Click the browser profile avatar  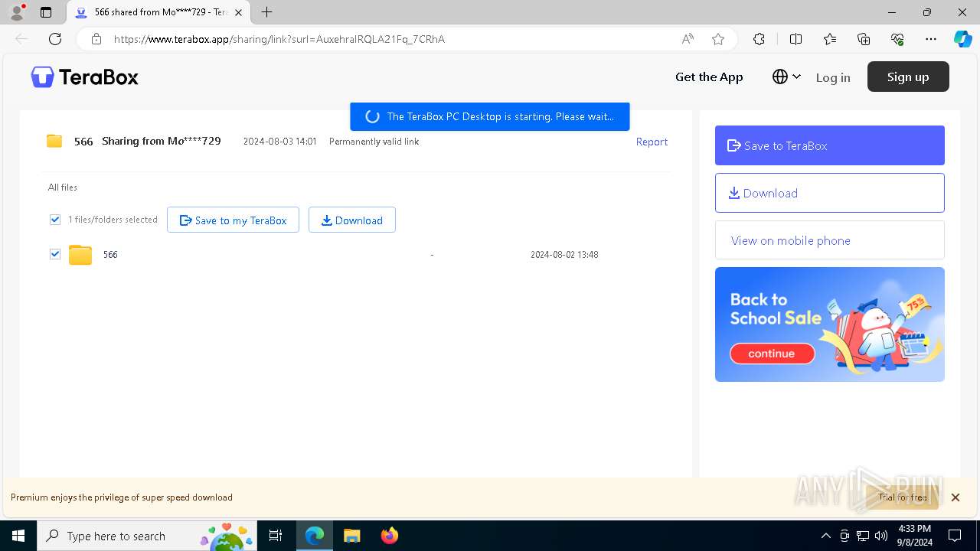point(17,12)
